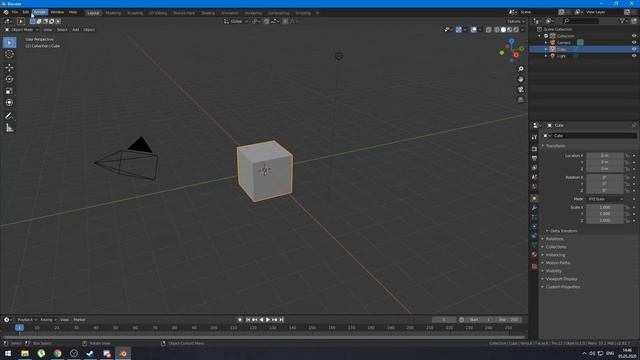
Task: Select the Scale tool
Action: coord(9,91)
